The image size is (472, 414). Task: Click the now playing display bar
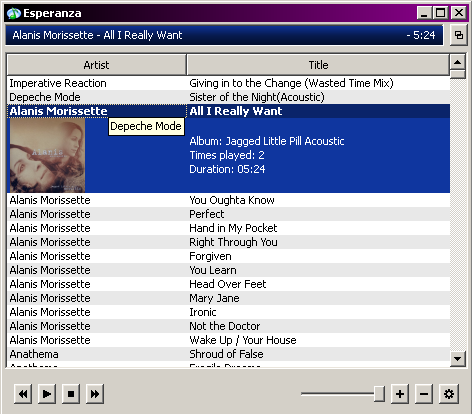click(224, 35)
